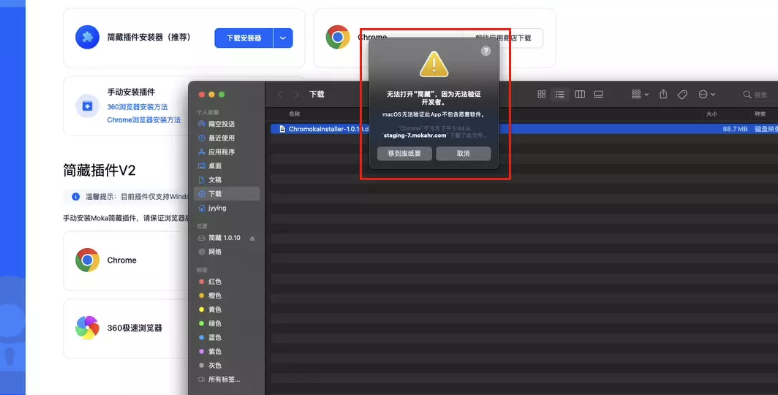This screenshot has height=395, width=778.
Task: Go back with Finder's back arrow
Action: (280, 94)
